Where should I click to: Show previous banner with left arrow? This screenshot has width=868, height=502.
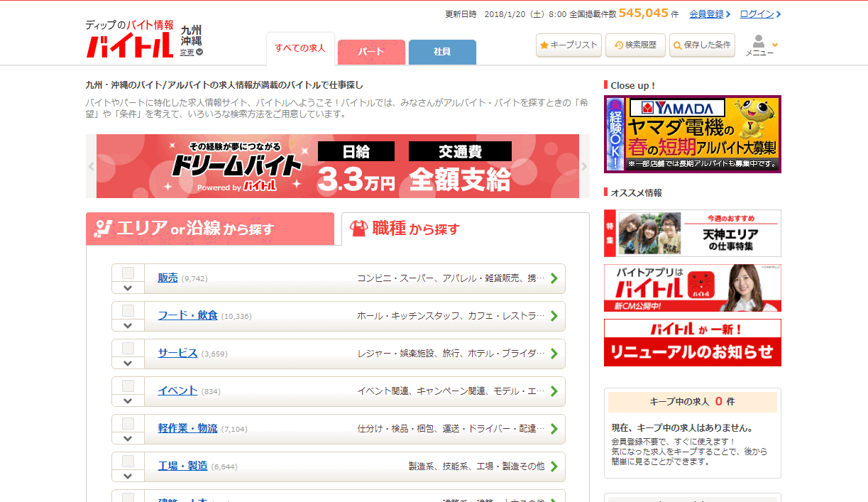[91, 166]
